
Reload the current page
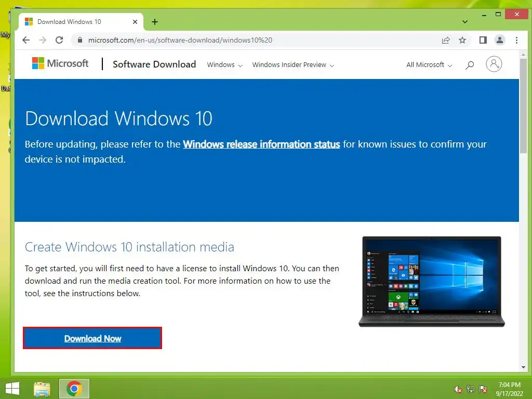point(59,40)
